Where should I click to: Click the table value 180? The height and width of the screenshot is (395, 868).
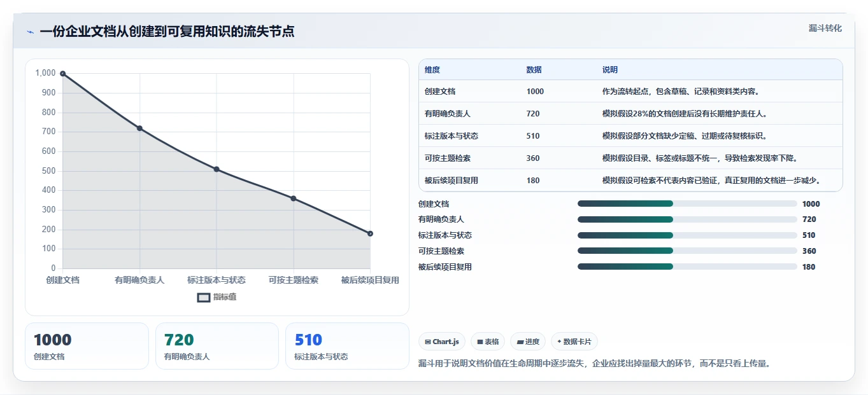coord(533,181)
